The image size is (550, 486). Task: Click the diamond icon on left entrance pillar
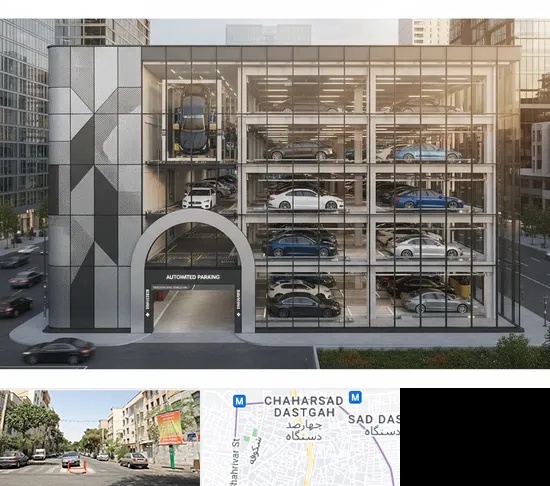(x=148, y=314)
